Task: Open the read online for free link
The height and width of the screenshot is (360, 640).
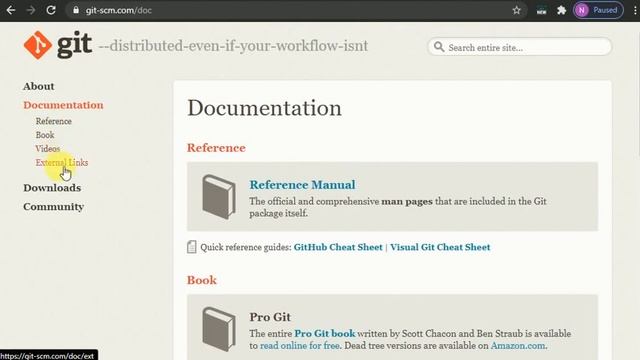Action: pos(300,346)
